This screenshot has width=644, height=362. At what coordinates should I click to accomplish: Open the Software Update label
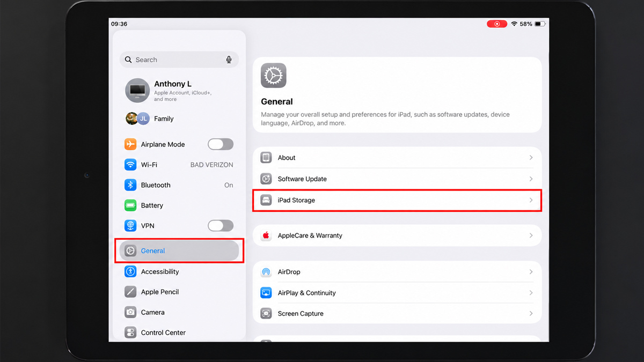coord(302,179)
